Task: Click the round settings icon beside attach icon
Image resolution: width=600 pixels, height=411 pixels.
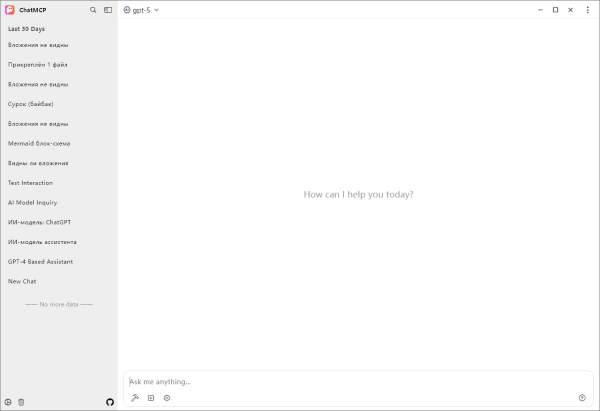Action: click(167, 397)
